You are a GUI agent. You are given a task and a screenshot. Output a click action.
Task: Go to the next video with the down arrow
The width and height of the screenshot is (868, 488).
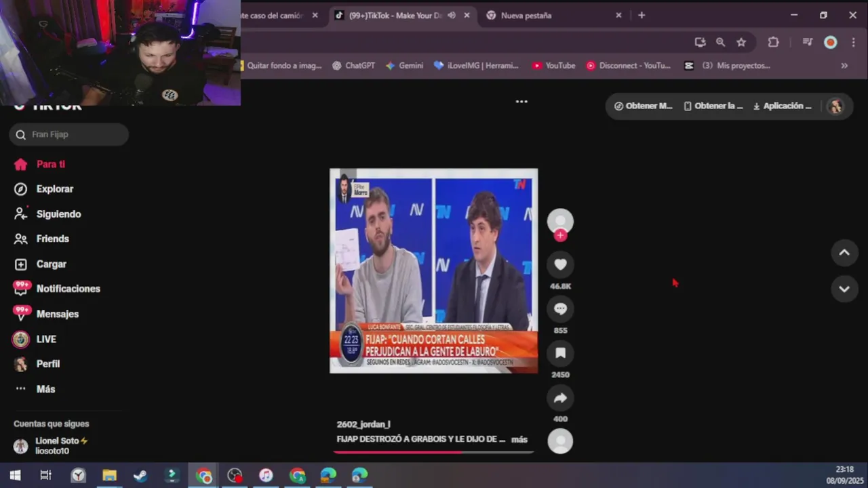pyautogui.click(x=844, y=289)
